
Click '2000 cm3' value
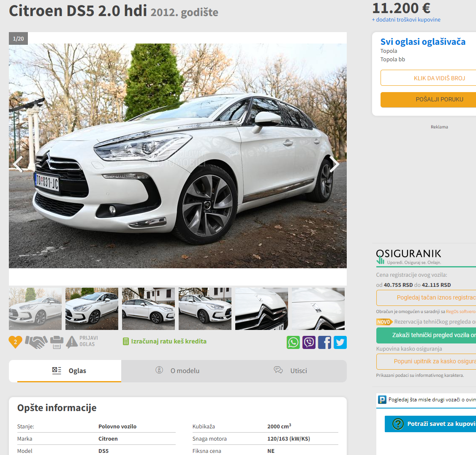click(x=279, y=426)
